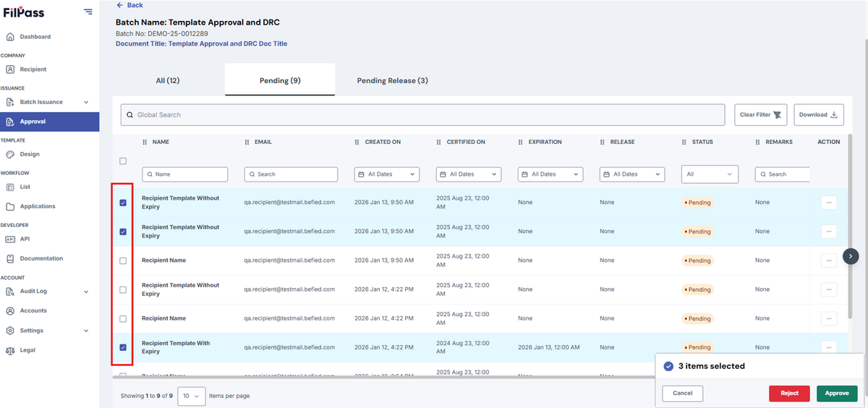The width and height of the screenshot is (868, 408).
Task: Switch to Pending Release (3) tab
Action: click(x=393, y=80)
